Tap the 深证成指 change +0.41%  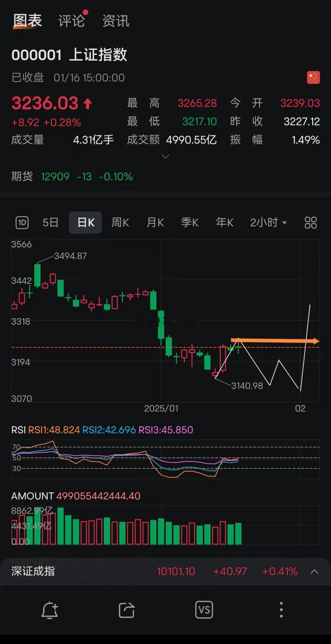280,571
